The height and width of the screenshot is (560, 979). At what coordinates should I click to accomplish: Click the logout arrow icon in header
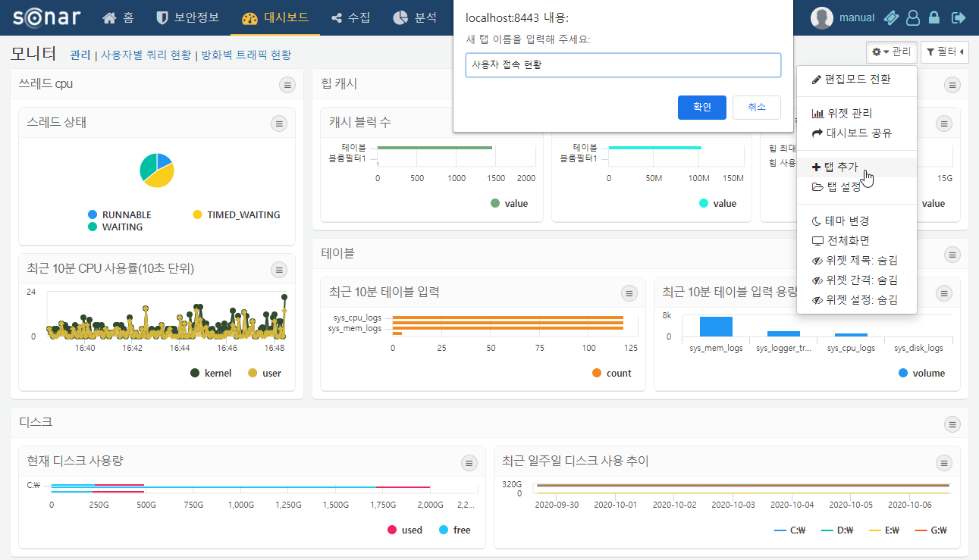(959, 17)
